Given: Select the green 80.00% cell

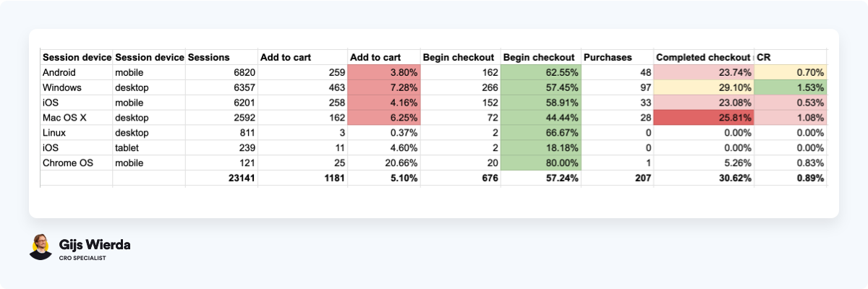Looking at the screenshot, I should click(x=540, y=163).
